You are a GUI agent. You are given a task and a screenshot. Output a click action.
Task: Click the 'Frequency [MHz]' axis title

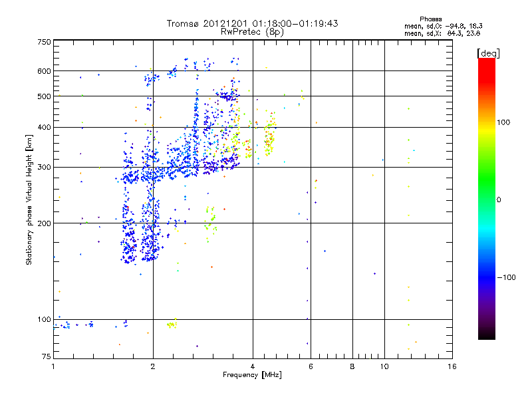tap(252, 375)
